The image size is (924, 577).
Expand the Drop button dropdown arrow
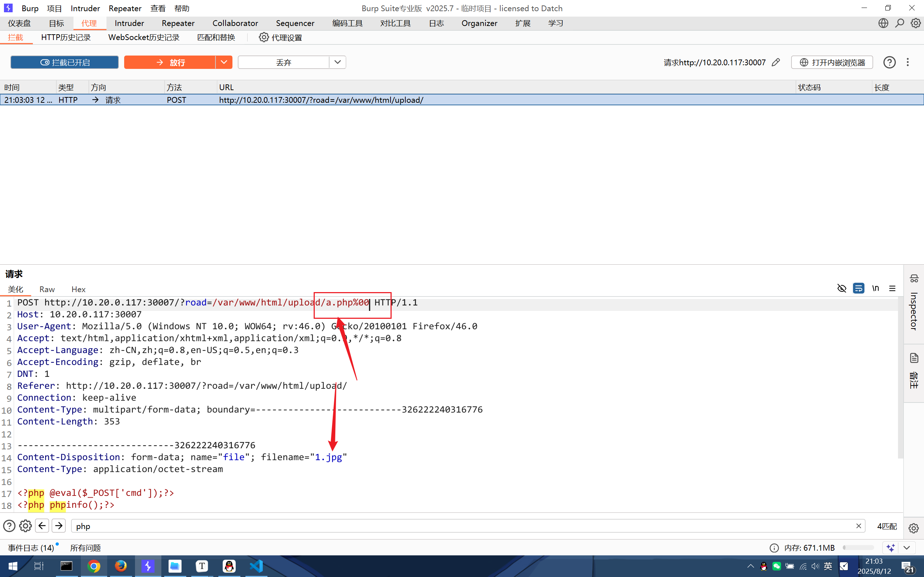[x=337, y=62]
